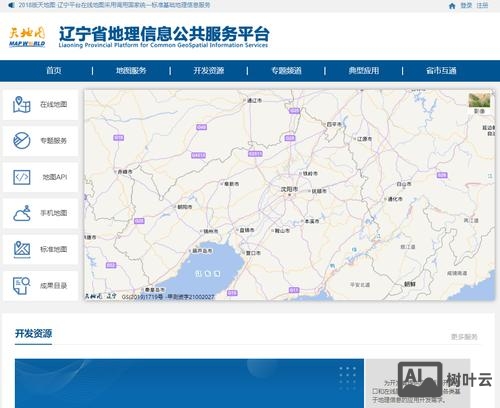Open the 开发资源 nav item
Image resolution: width=500 pixels, height=408 pixels.
click(209, 71)
